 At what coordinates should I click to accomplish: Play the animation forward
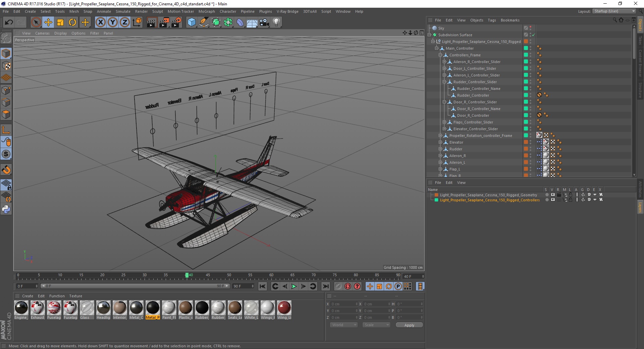click(x=294, y=286)
